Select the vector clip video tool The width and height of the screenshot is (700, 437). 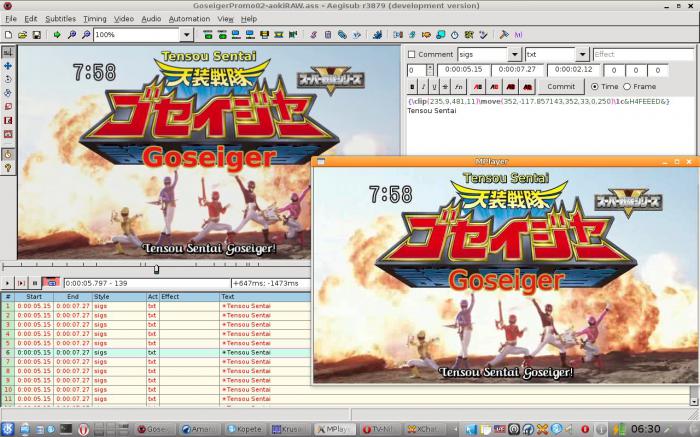coord(8,134)
